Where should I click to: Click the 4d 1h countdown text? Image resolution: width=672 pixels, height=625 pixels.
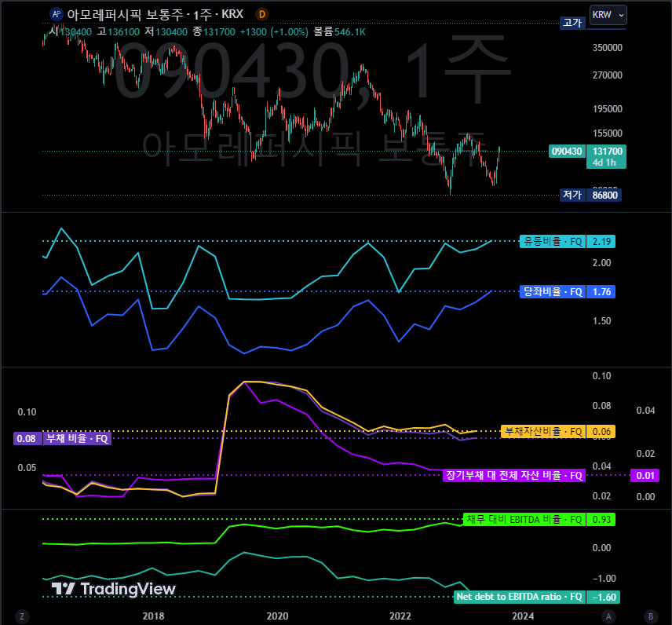pos(604,163)
